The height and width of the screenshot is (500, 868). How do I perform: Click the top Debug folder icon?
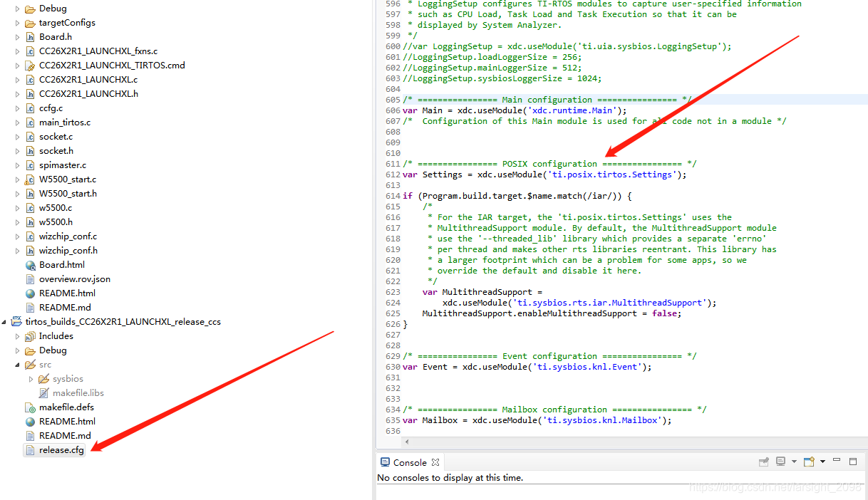tap(30, 9)
